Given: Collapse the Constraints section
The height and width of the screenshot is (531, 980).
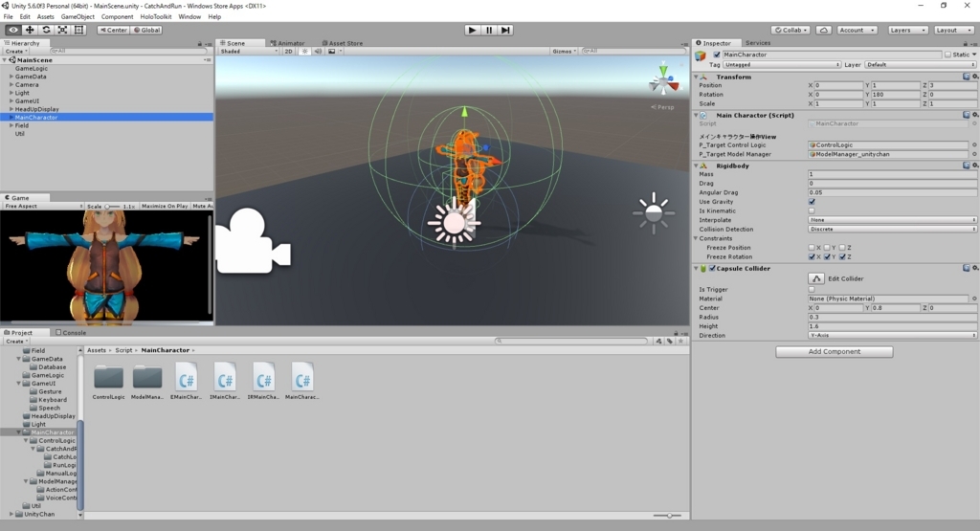Looking at the screenshot, I should pos(696,238).
